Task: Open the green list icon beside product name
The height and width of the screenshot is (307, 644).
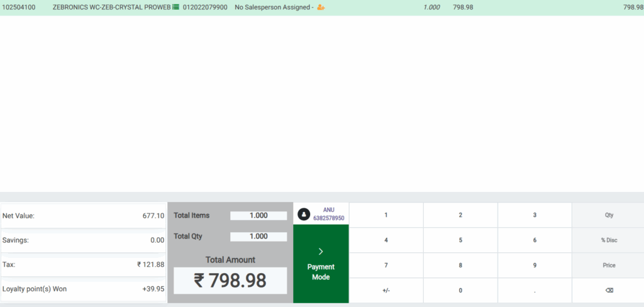Action: click(x=176, y=7)
